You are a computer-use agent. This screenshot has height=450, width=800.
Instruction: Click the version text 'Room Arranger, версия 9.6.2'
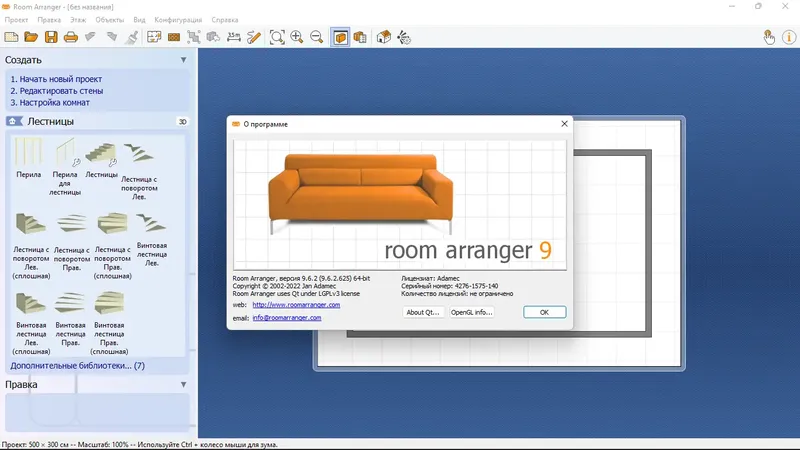(301, 279)
